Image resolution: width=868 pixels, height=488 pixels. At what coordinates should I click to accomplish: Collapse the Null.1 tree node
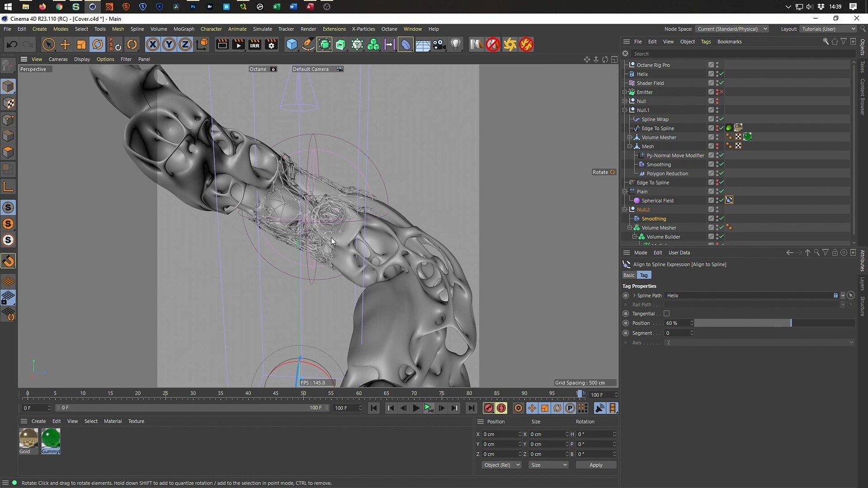coord(625,110)
